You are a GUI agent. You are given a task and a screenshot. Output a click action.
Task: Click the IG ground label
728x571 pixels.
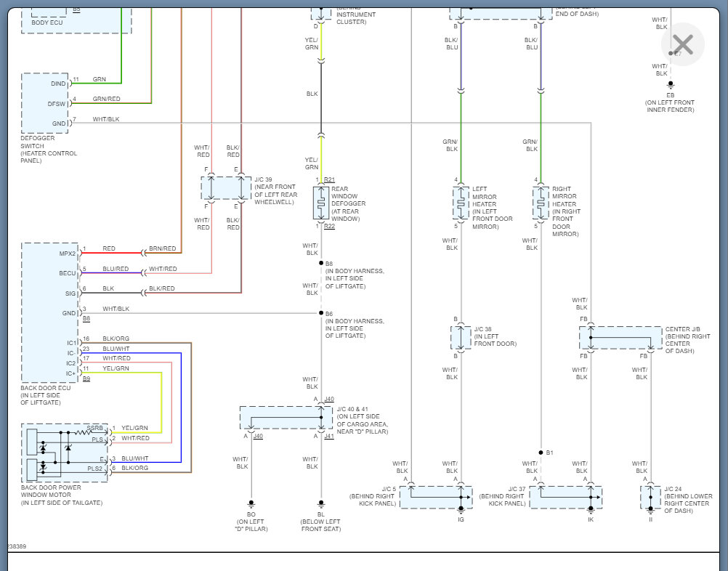pos(461,519)
